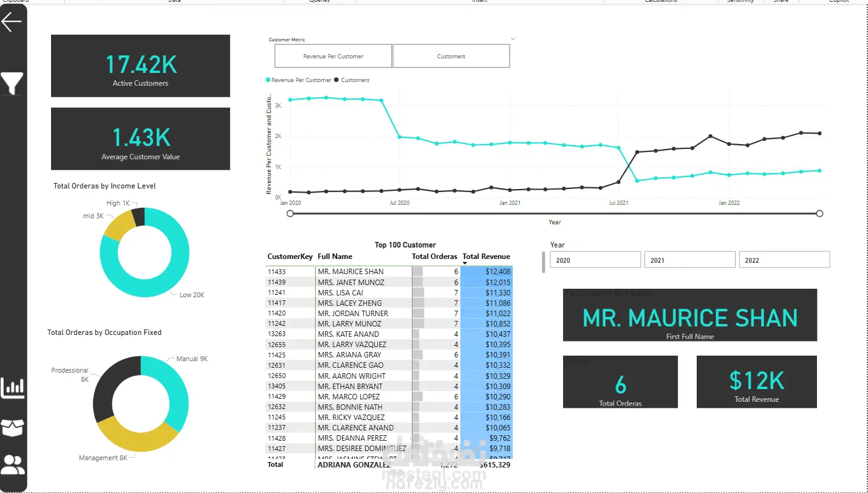Click the left handle of Year range slider
Image resolution: width=868 pixels, height=493 pixels.
[x=290, y=213]
